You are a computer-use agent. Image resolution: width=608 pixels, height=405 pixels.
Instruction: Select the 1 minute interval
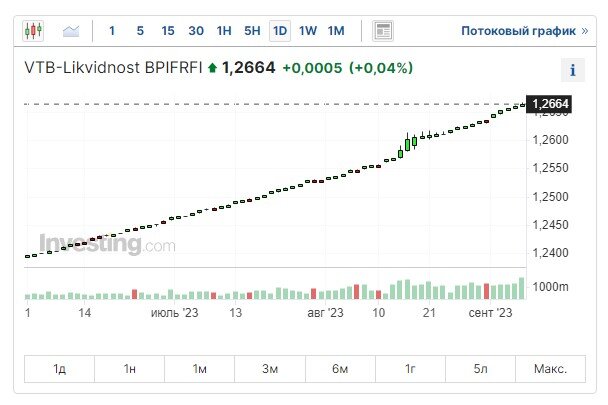click(x=112, y=31)
